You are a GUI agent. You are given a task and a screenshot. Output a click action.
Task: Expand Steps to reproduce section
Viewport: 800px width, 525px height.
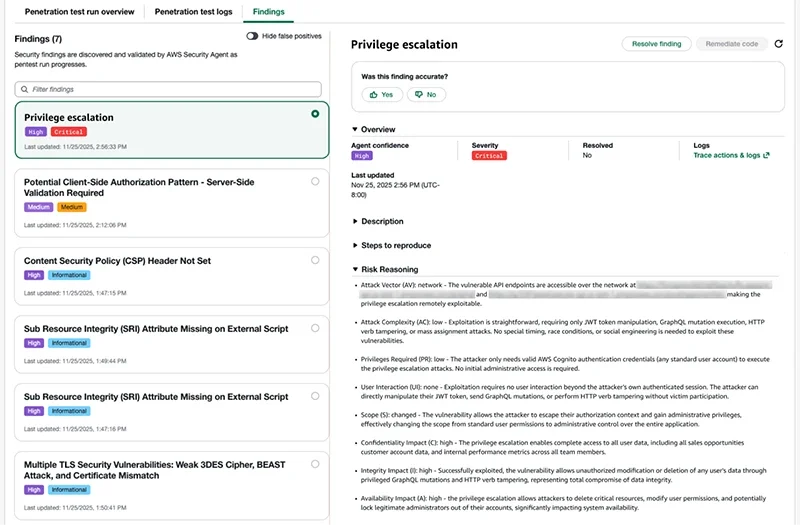pyautogui.click(x=396, y=245)
